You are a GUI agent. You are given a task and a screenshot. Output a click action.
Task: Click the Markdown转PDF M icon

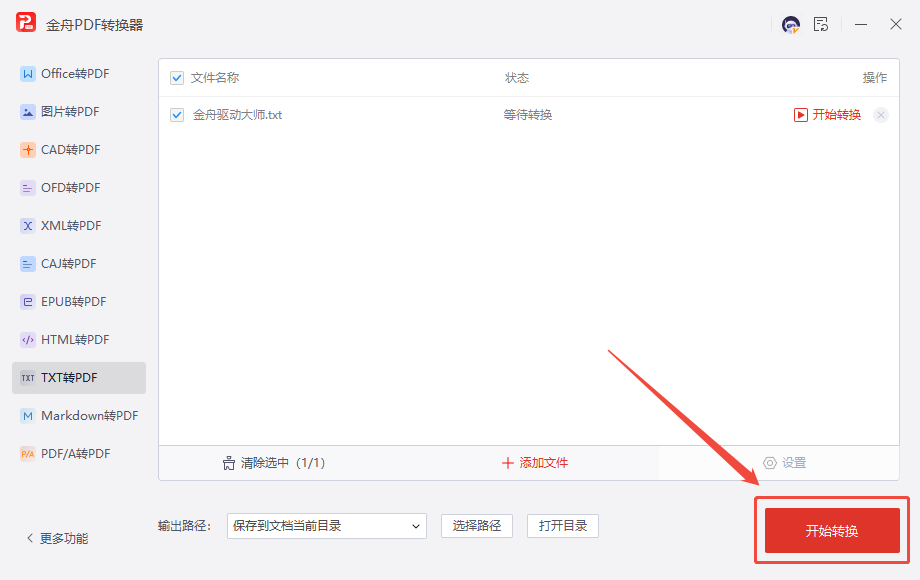pyautogui.click(x=28, y=416)
